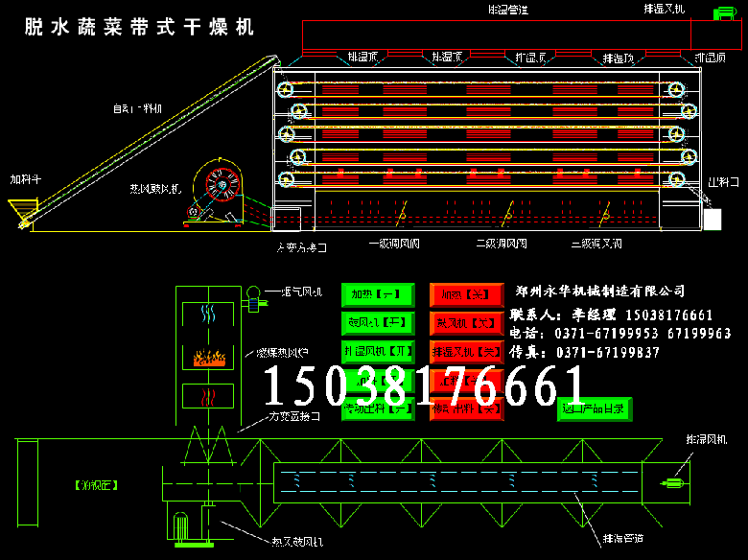The height and width of the screenshot is (560, 748).
Task: Click 返回产品目录 return to catalog button
Action: pyautogui.click(x=595, y=409)
